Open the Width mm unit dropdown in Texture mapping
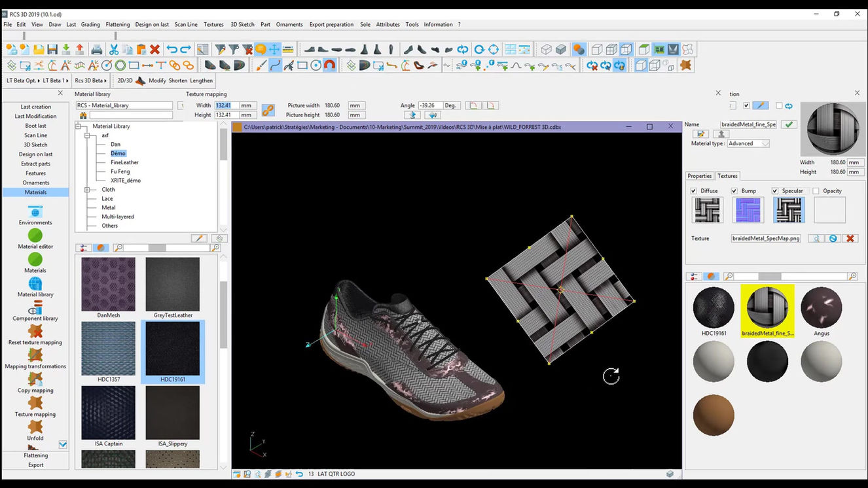The image size is (868, 488). click(247, 105)
